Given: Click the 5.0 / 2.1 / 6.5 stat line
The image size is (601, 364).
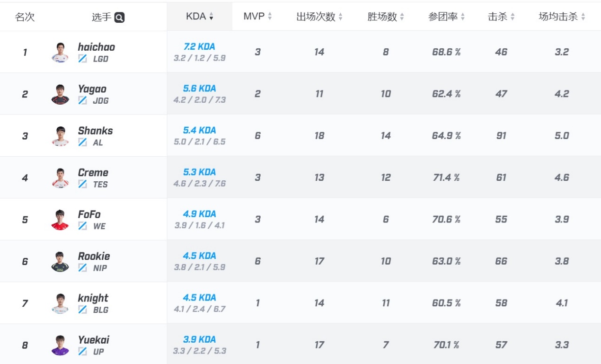Looking at the screenshot, I should [199, 142].
